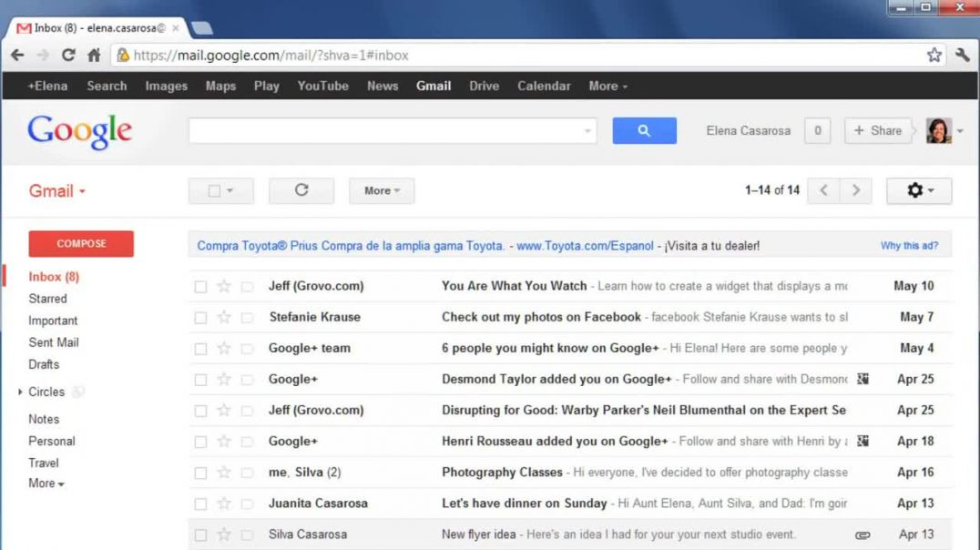Image resolution: width=980 pixels, height=550 pixels.
Task: Go to newer messages arrow
Action: tap(823, 190)
